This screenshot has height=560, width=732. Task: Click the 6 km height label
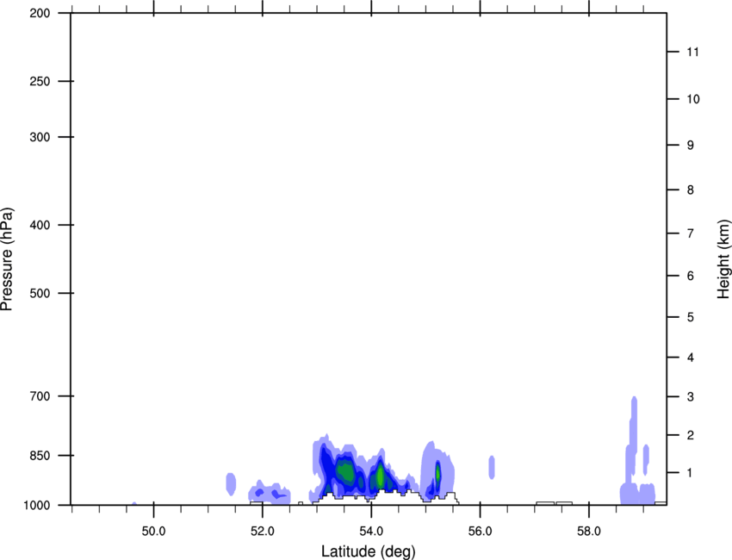[691, 276]
